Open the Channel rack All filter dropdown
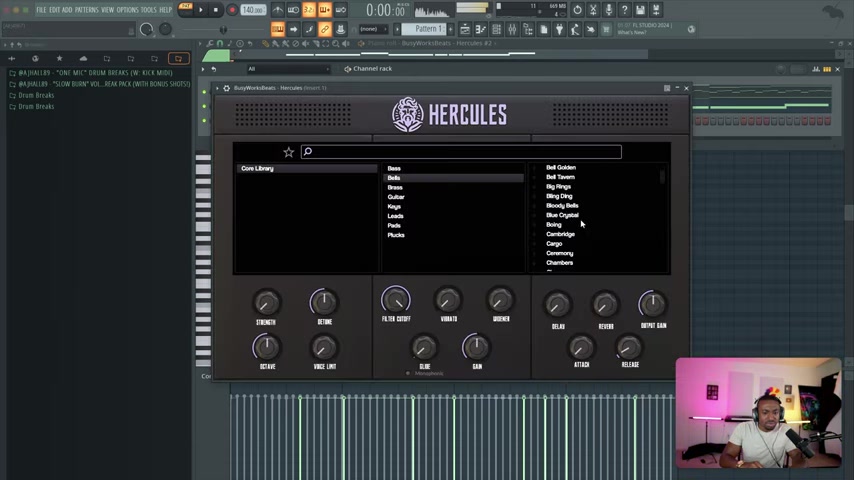 [288, 69]
